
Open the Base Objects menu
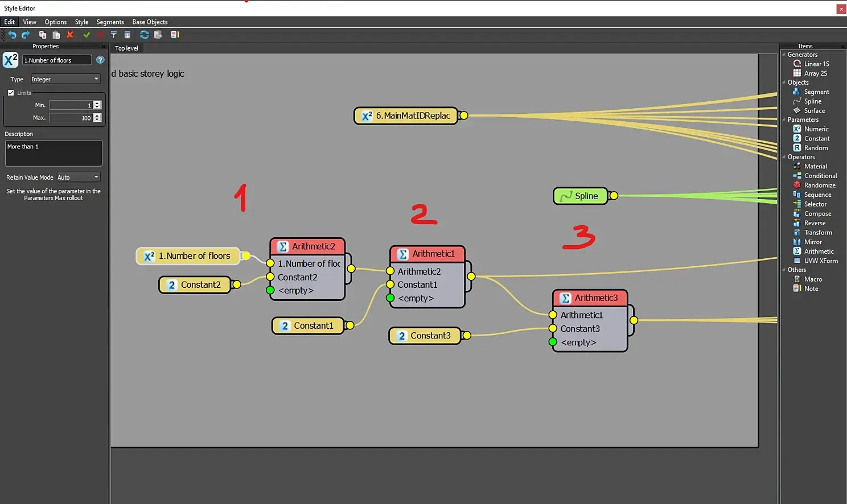150,22
